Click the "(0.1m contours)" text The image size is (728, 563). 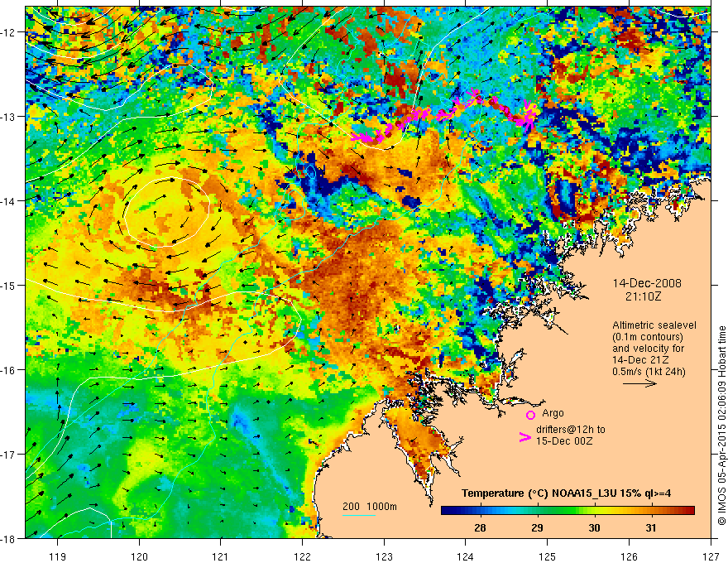click(648, 337)
